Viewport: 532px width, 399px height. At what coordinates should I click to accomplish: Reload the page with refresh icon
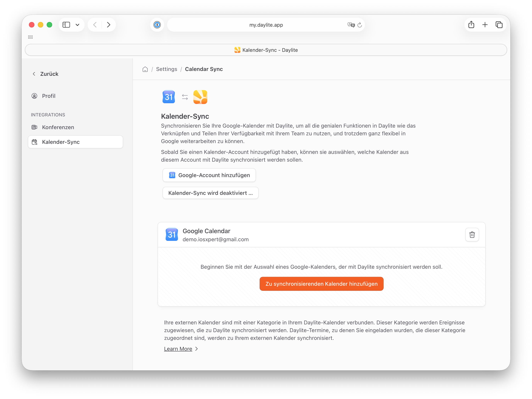pyautogui.click(x=360, y=25)
